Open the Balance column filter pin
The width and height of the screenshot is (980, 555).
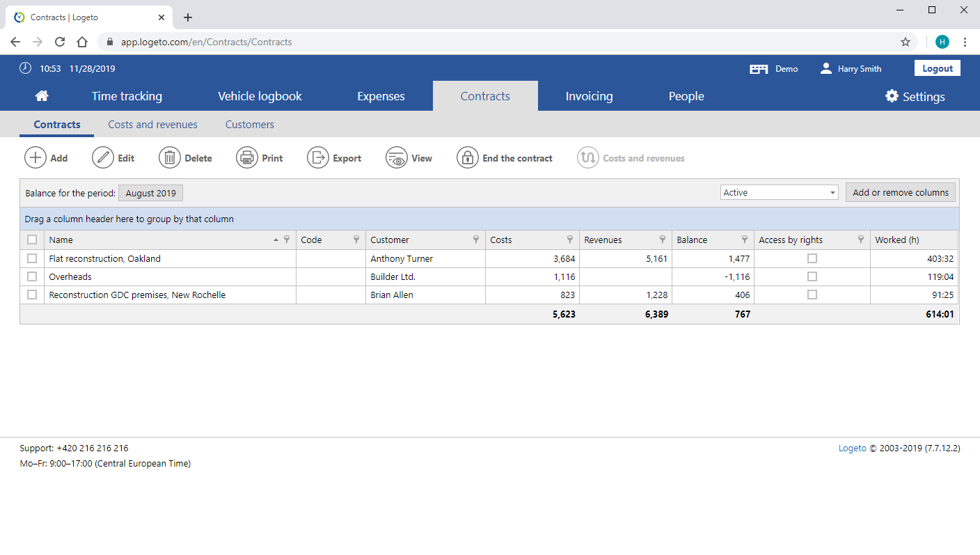[x=745, y=240]
